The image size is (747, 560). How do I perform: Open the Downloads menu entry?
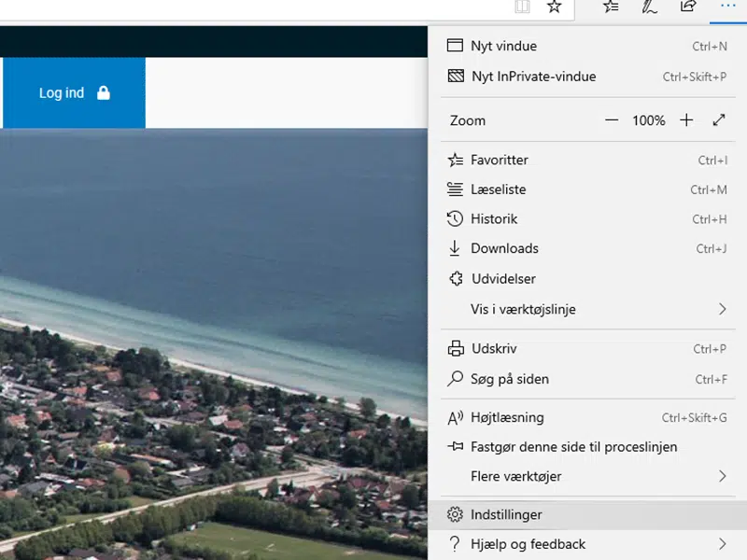[504, 248]
